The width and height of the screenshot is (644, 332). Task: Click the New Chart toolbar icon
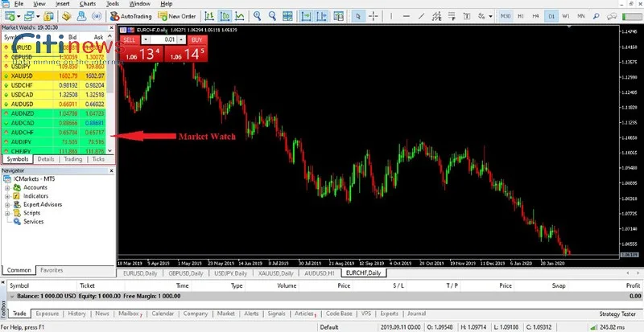tap(9, 16)
